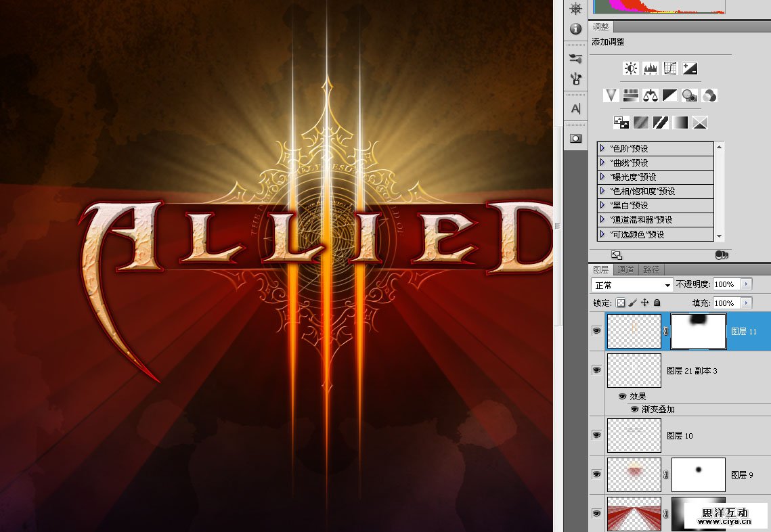
Task: Hide layer 图层 9
Action: tap(596, 474)
